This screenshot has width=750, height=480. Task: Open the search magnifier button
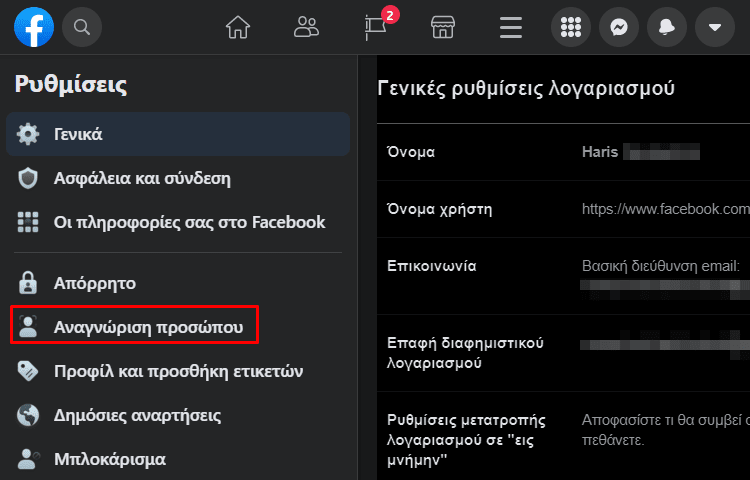(82, 27)
